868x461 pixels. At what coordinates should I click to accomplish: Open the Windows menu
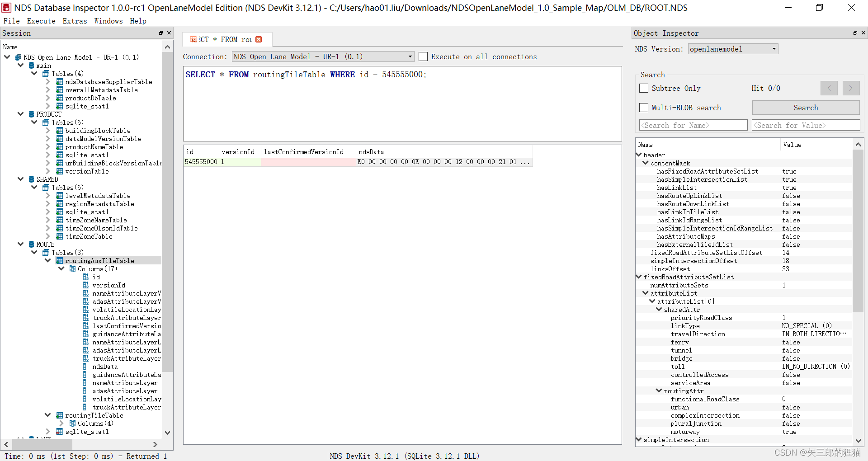[x=108, y=21]
